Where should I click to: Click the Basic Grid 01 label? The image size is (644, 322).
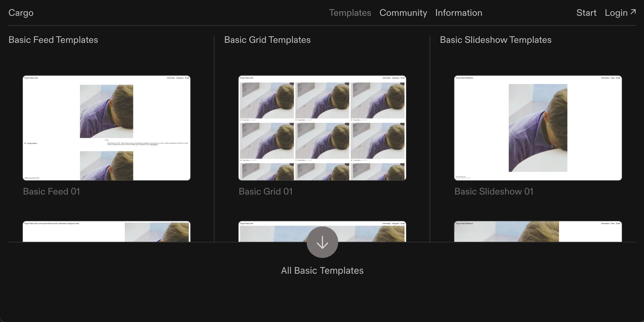click(266, 191)
